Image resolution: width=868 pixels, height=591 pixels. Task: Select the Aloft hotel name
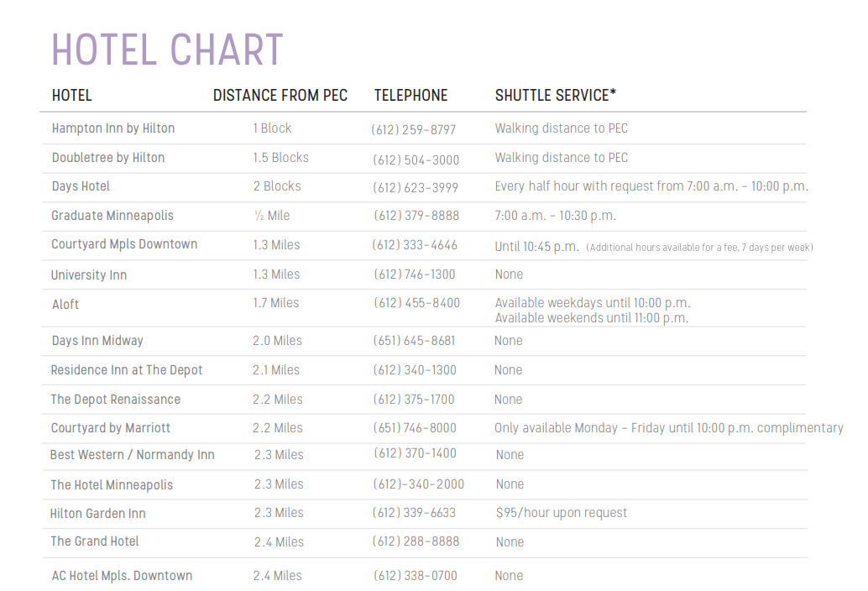[x=65, y=305]
